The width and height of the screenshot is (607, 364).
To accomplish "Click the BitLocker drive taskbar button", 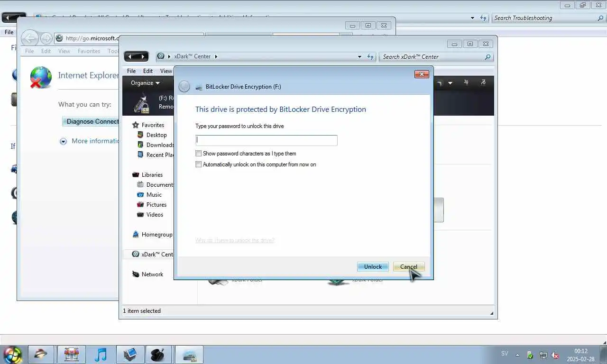I will 189,355.
